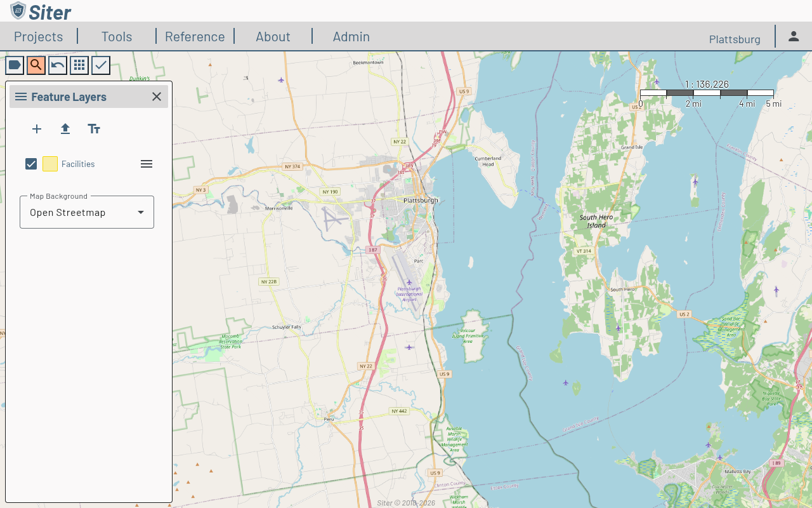
Task: Upload a layer using the upload icon
Action: pyautogui.click(x=65, y=129)
